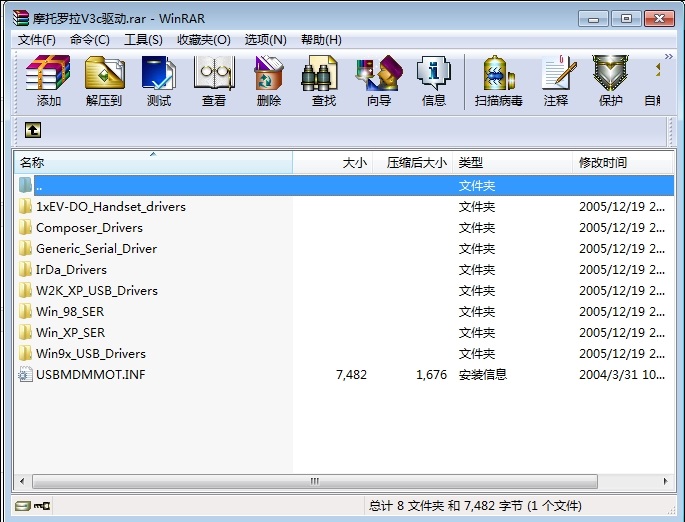Click the parent folder '..' icon
Viewport: 685px width, 522px height.
[x=25, y=185]
